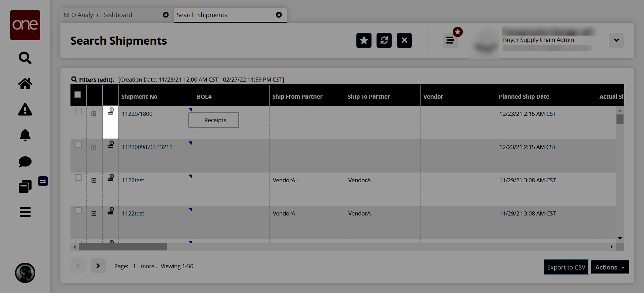Open shipment link 1122test

(133, 180)
